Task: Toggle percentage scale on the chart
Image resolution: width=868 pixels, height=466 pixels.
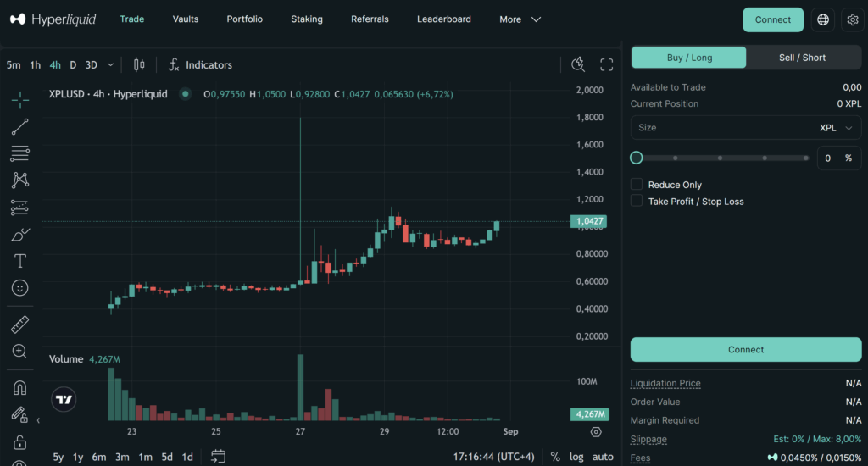Action: (555, 457)
